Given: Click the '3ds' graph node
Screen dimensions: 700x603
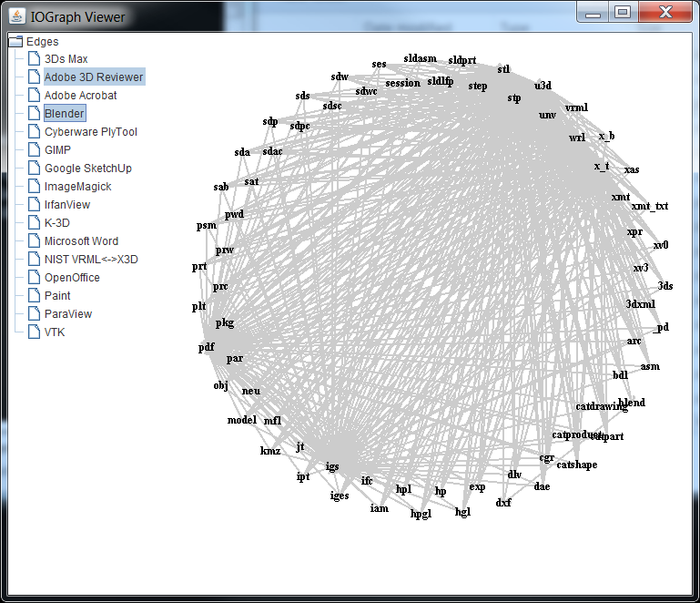Looking at the screenshot, I should (665, 286).
